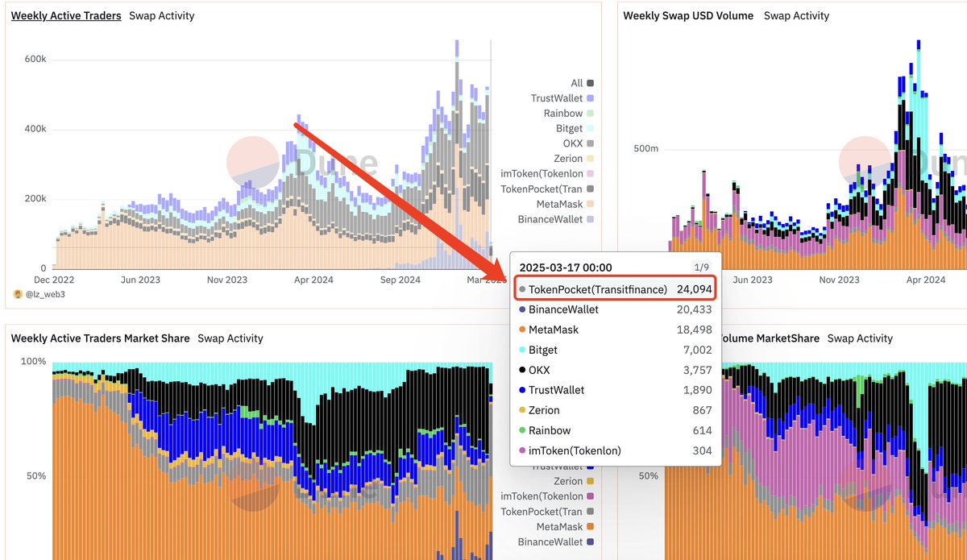Select the OKX 3,757 tooltip row
The height and width of the screenshot is (560, 967).
pyautogui.click(x=616, y=370)
